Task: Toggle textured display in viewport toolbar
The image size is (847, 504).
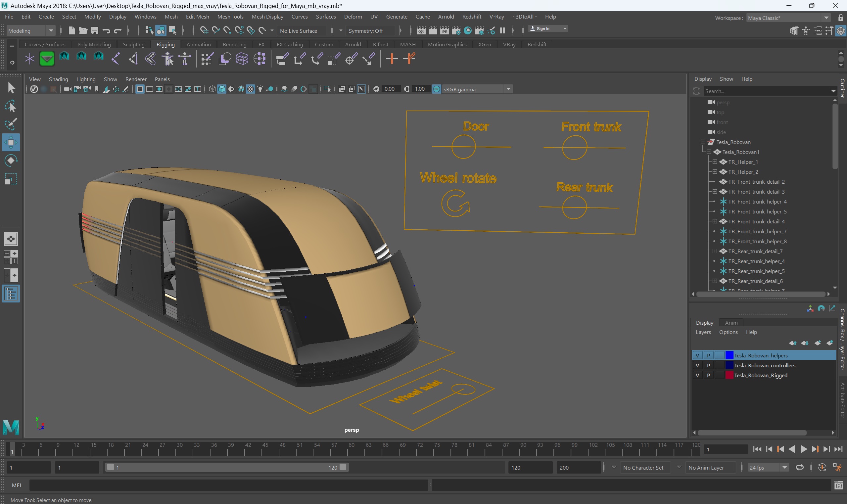Action: [x=250, y=89]
